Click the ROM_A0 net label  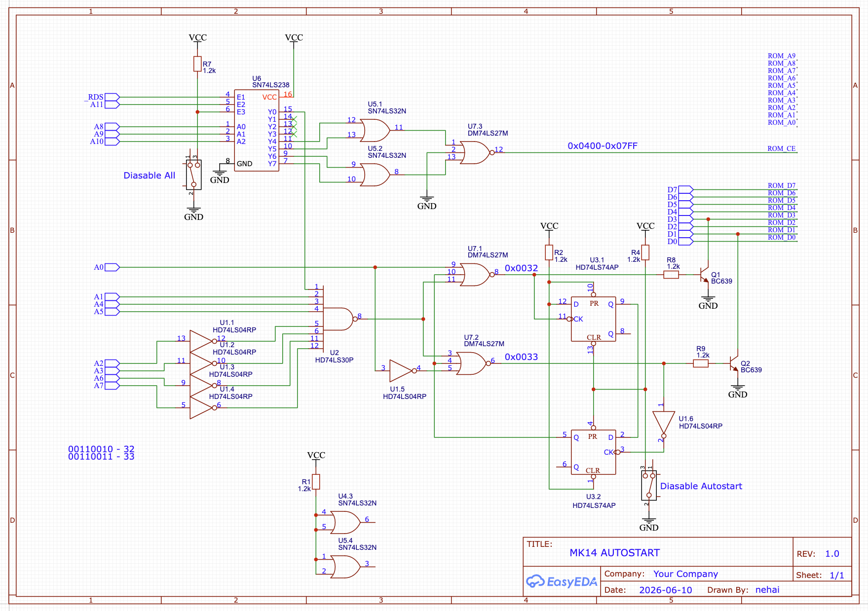click(x=782, y=123)
